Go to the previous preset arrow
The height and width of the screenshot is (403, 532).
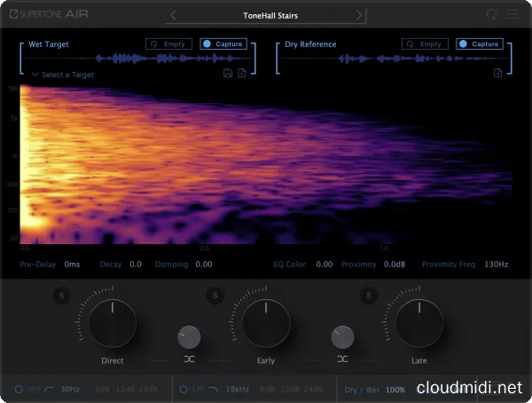tap(173, 15)
